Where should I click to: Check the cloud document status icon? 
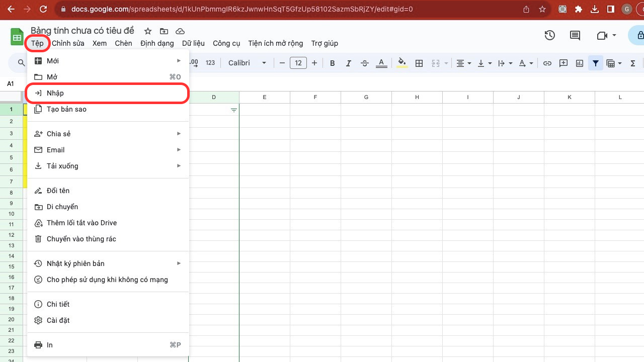point(180,31)
